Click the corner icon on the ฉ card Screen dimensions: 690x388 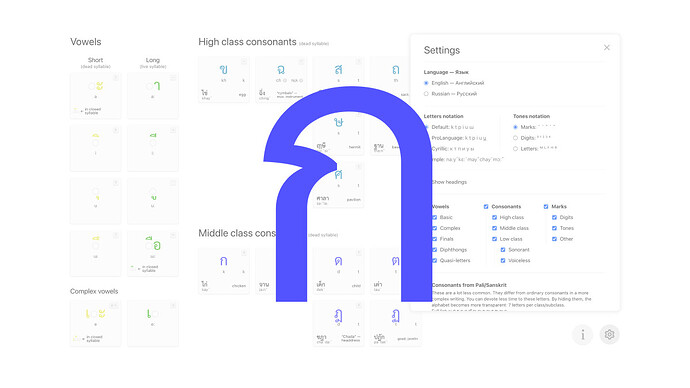[301, 62]
